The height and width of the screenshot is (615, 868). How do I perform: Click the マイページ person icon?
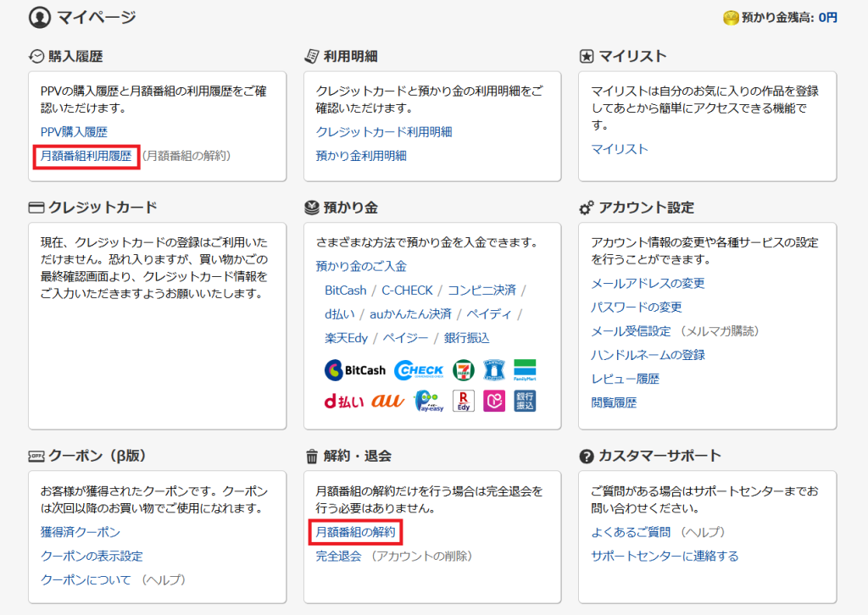click(39, 16)
